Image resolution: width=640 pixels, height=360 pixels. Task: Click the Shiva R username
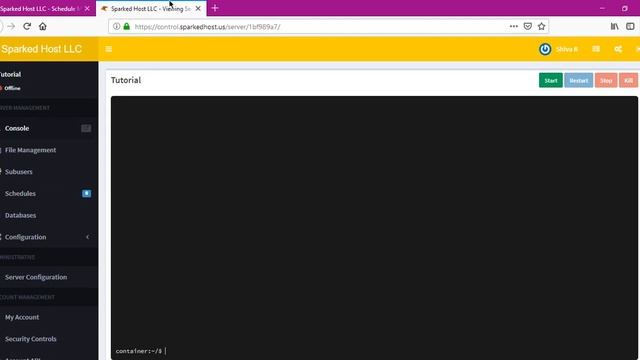pyautogui.click(x=567, y=49)
